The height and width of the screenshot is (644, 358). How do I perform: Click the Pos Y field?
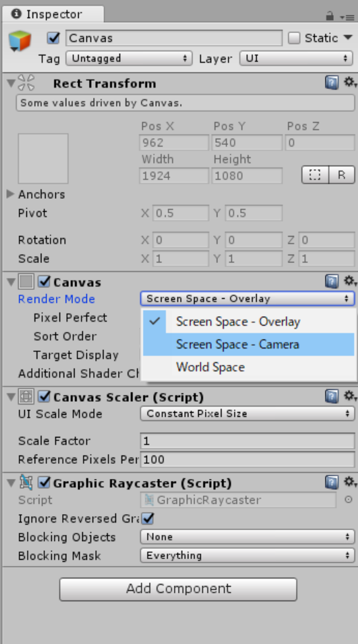click(x=247, y=143)
